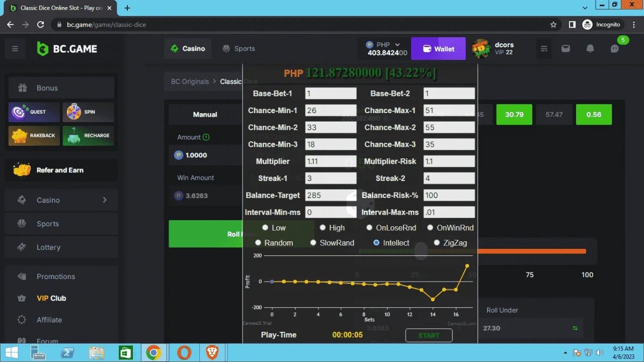This screenshot has height=362, width=644.
Task: Select the Random radio option
Action: tap(259, 243)
